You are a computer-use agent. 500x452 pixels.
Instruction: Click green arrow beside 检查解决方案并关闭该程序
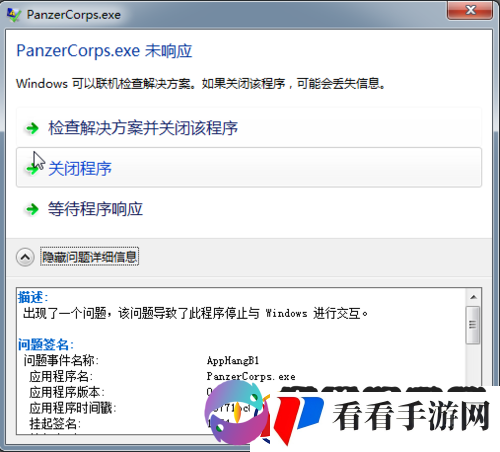pyautogui.click(x=32, y=128)
